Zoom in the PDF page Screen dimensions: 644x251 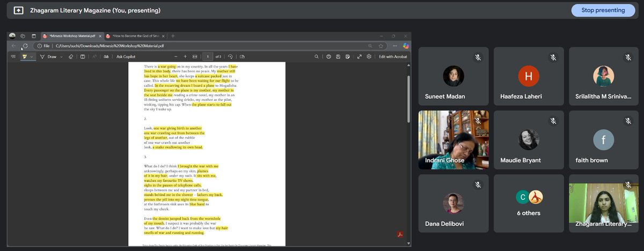[x=185, y=56]
